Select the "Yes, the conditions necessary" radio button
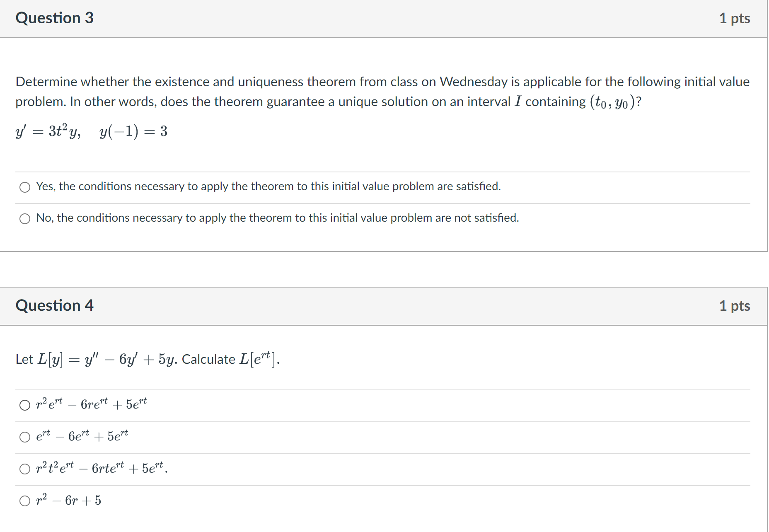The height and width of the screenshot is (532, 769). pos(25,187)
